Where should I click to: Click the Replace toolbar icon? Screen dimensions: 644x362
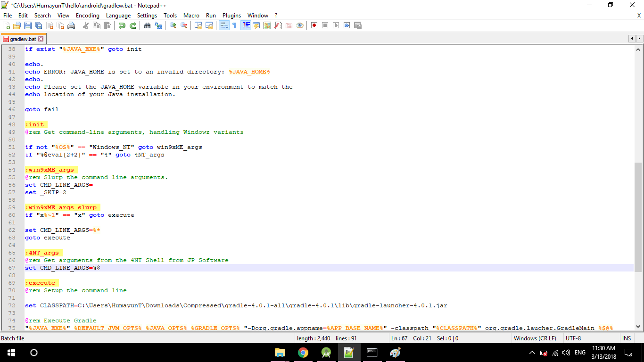point(159,25)
